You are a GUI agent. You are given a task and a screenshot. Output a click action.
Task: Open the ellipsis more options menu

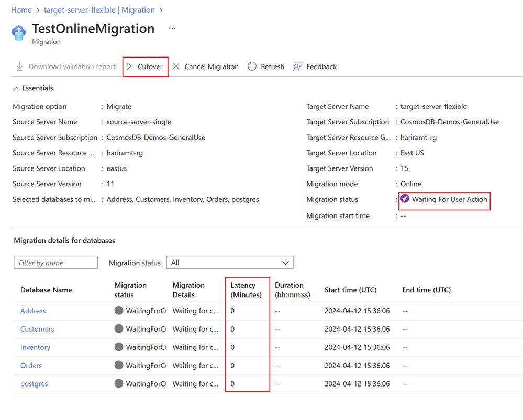172,29
